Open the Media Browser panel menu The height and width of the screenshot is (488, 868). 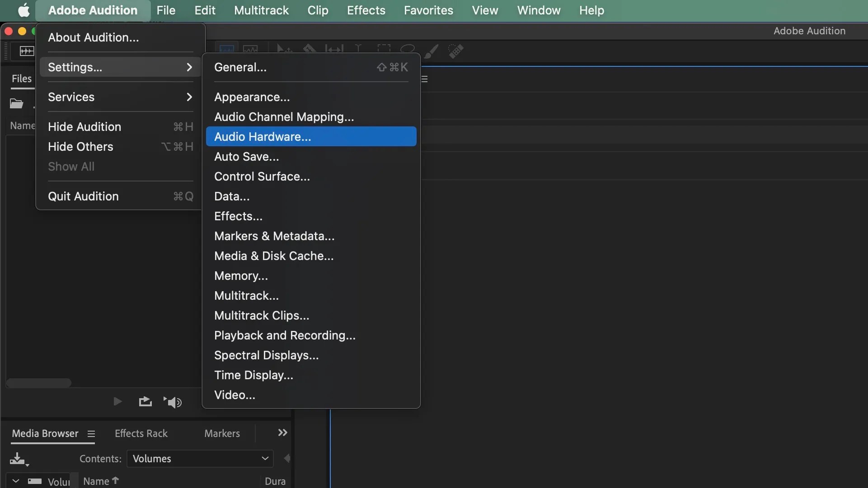91,433
